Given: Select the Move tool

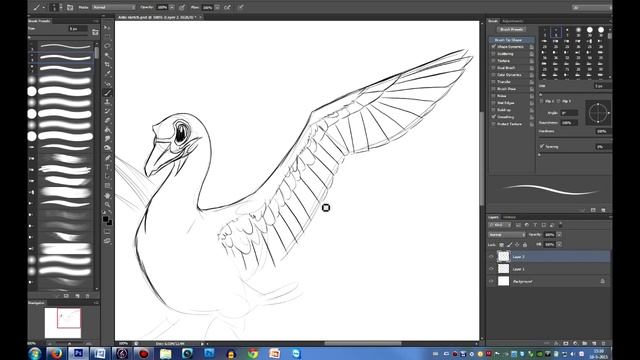Looking at the screenshot, I should pyautogui.click(x=107, y=27).
